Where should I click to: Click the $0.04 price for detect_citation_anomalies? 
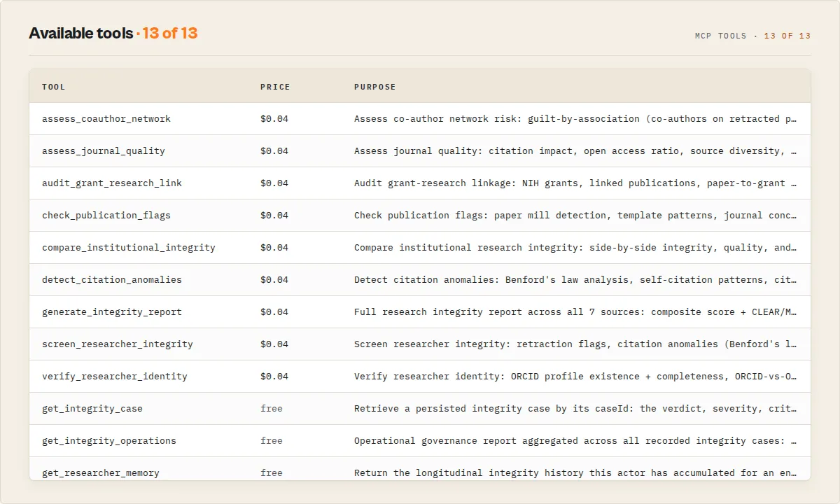coord(274,279)
